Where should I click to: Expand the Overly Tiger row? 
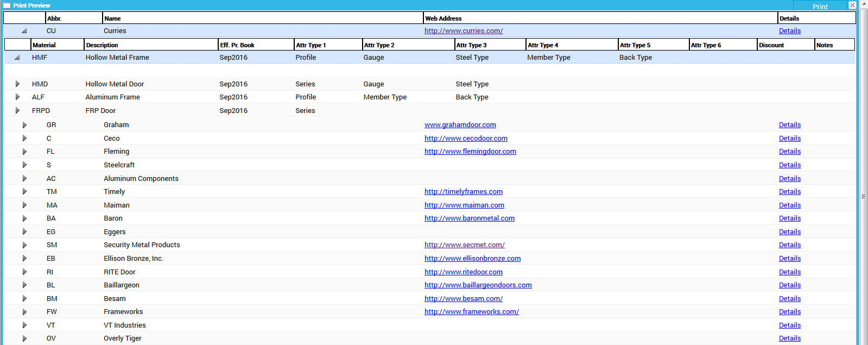pos(24,338)
